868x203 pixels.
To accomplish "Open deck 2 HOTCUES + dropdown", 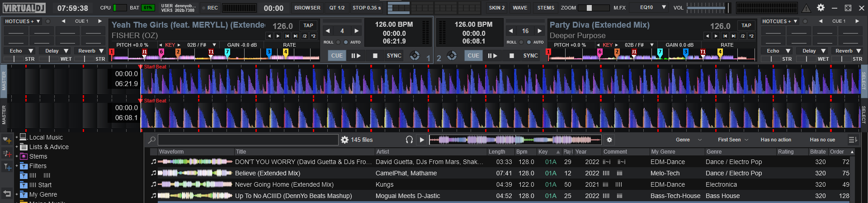I will tap(780, 21).
